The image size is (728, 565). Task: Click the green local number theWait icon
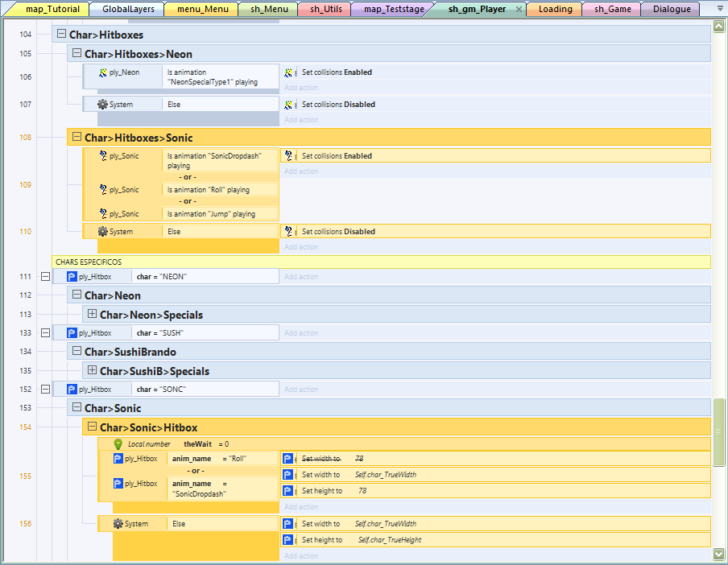(x=118, y=443)
